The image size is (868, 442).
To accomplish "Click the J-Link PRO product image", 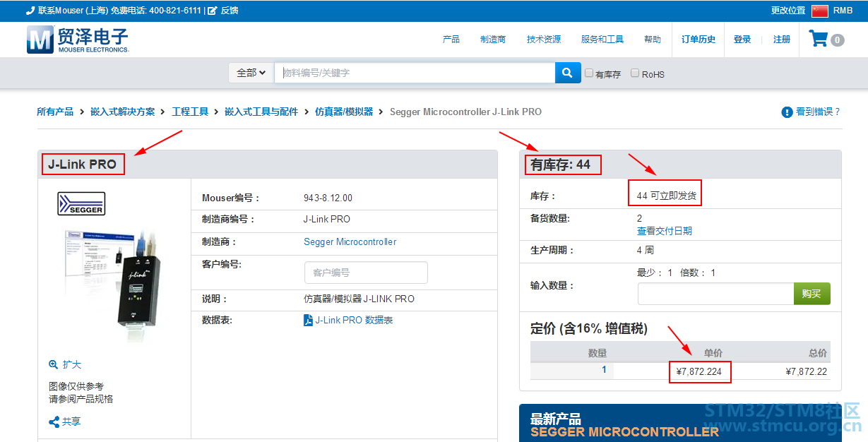I will point(112,285).
